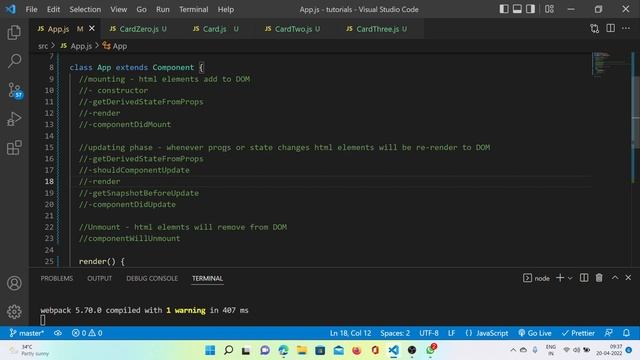The width and height of the screenshot is (640, 360).
Task: Switch to the DEBUG CONSOLE panel tab
Action: (x=152, y=278)
